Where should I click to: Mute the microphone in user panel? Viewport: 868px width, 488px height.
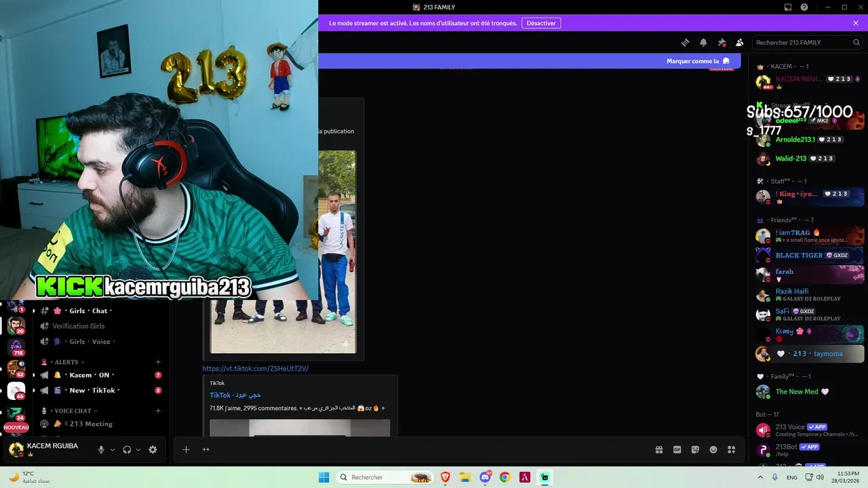[101, 449]
